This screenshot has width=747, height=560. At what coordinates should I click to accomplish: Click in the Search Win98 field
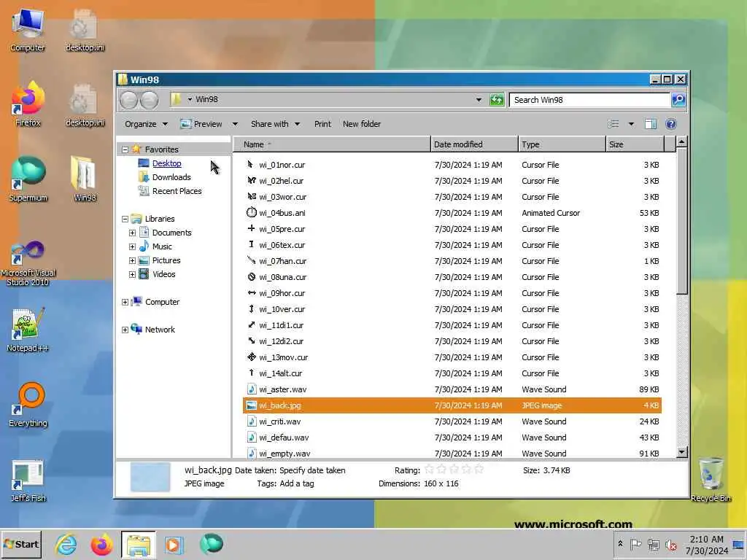click(x=589, y=100)
